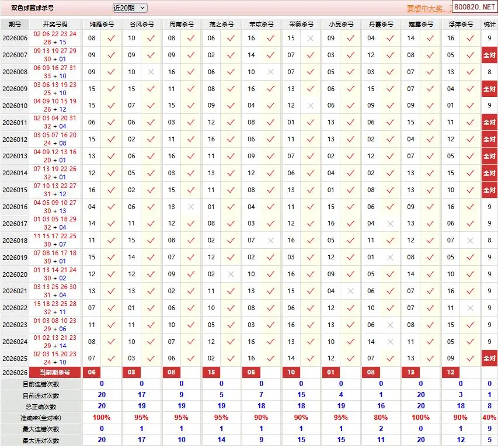Select the 鸿雁杀号 column header
This screenshot has width=498, height=448.
(102, 25)
